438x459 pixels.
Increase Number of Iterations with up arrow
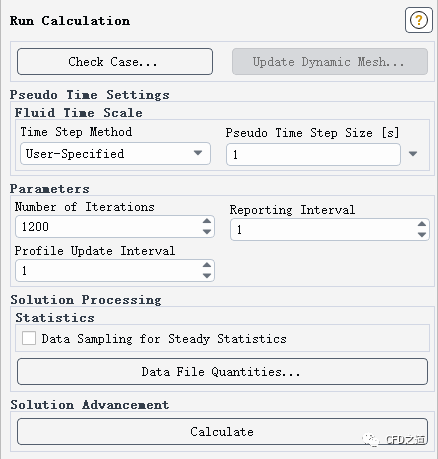click(207, 221)
